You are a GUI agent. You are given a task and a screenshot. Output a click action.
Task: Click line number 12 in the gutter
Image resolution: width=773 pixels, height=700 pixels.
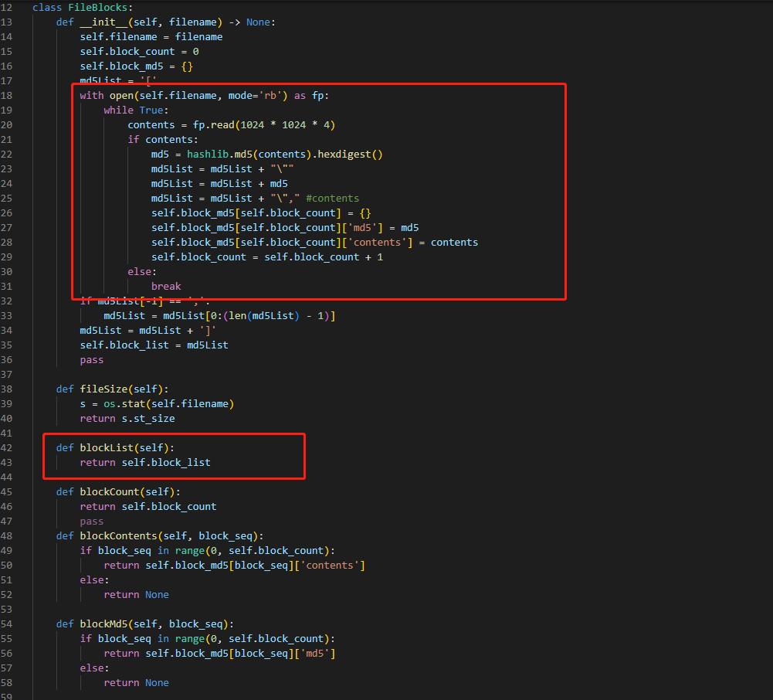8,7
